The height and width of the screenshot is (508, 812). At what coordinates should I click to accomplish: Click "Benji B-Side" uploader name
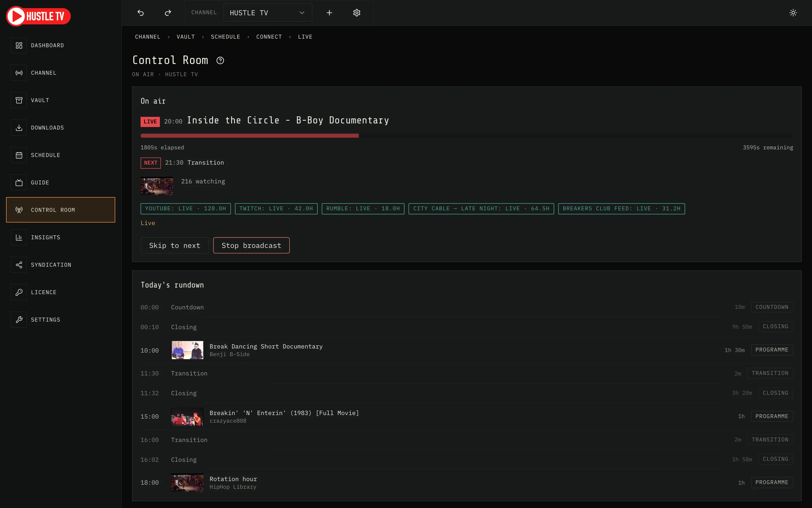pos(229,355)
